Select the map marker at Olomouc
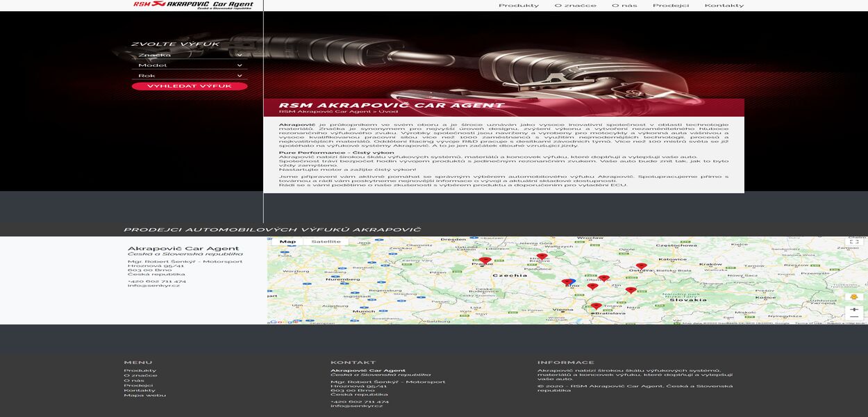Screen dimensions: 868x417 point(604,278)
